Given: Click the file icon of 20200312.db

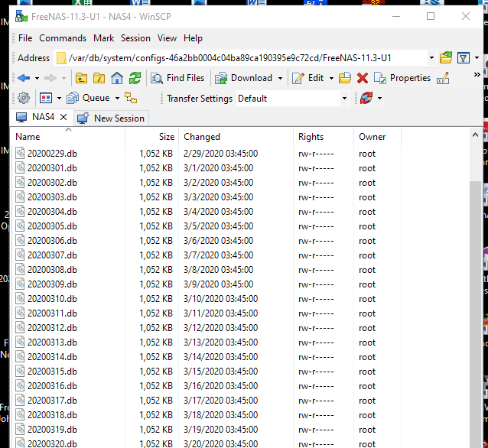Looking at the screenshot, I should tap(20, 328).
